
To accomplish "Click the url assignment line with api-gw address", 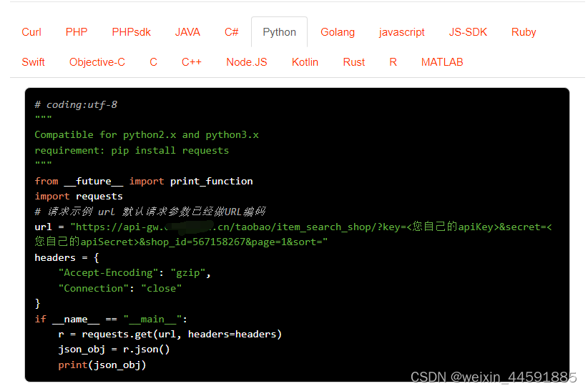I will point(293,227).
